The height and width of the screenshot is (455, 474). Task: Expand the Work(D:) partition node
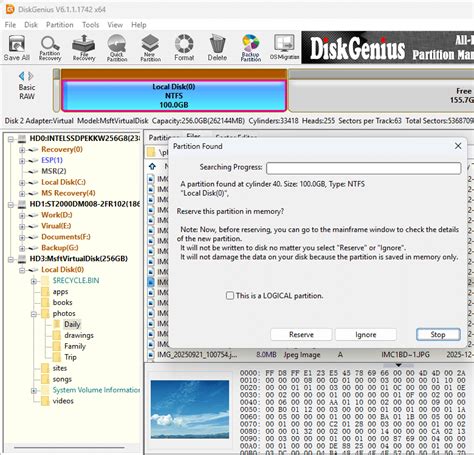(22, 215)
